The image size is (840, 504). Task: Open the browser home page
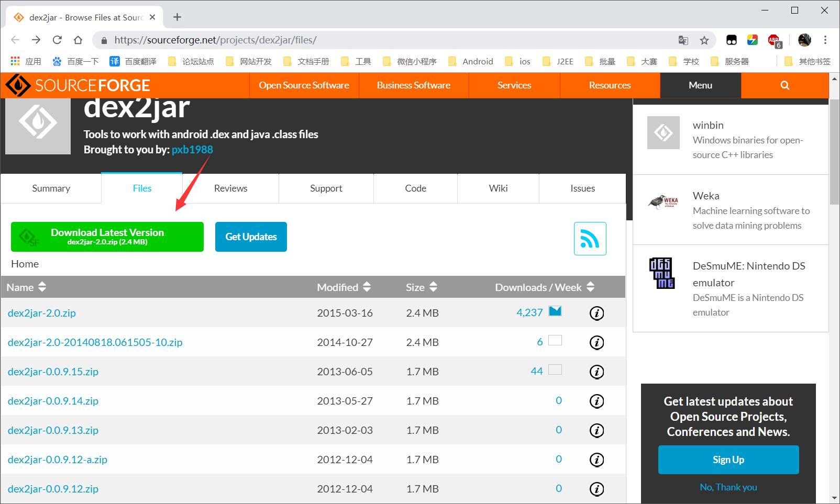point(78,40)
